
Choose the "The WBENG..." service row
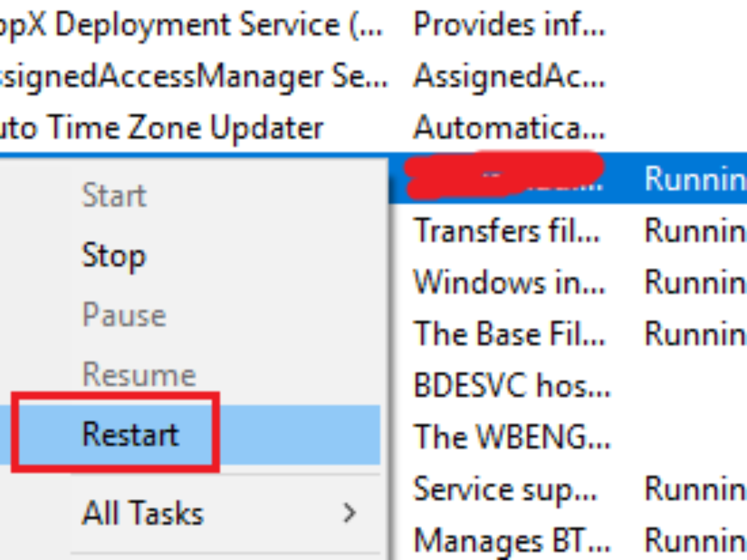[512, 437]
